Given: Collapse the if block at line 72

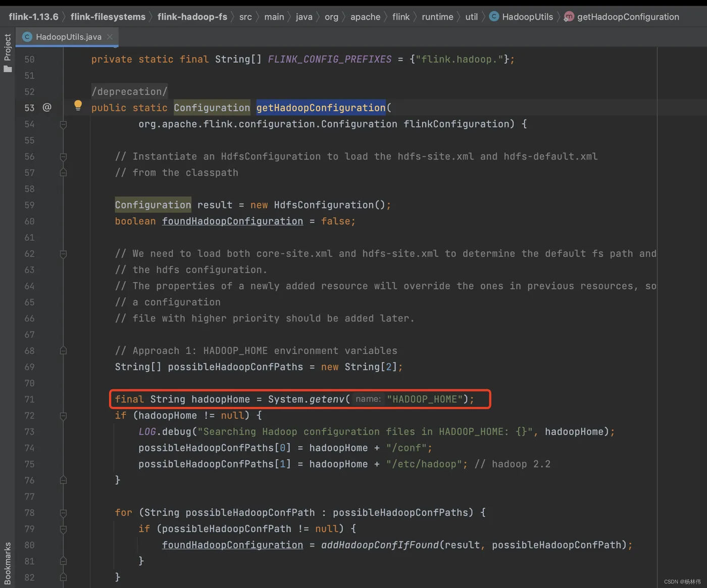Looking at the screenshot, I should click(x=63, y=416).
